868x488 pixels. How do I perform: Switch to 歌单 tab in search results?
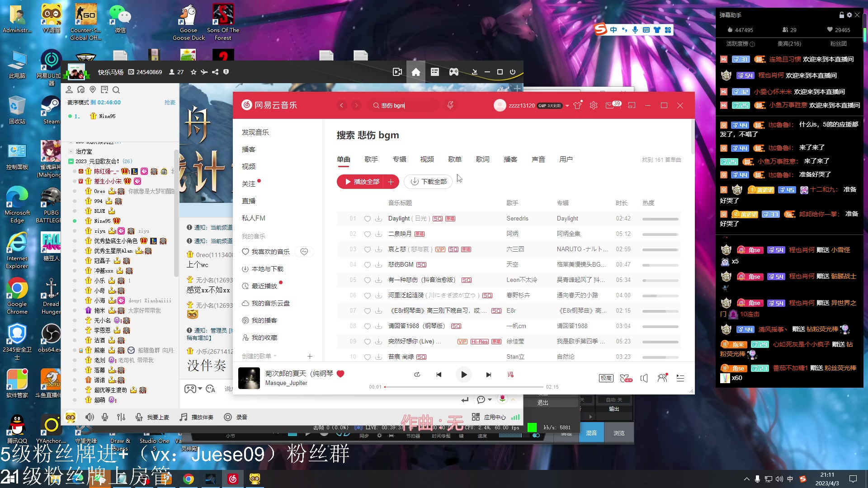point(455,160)
